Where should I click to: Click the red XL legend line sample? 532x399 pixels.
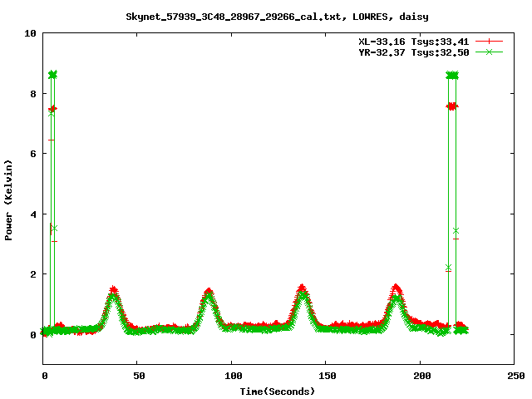(489, 42)
